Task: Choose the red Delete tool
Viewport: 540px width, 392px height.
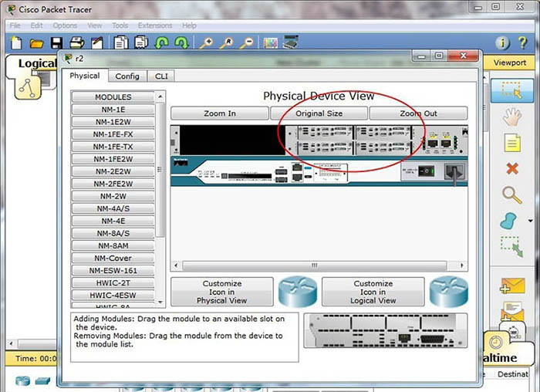Action: click(512, 169)
